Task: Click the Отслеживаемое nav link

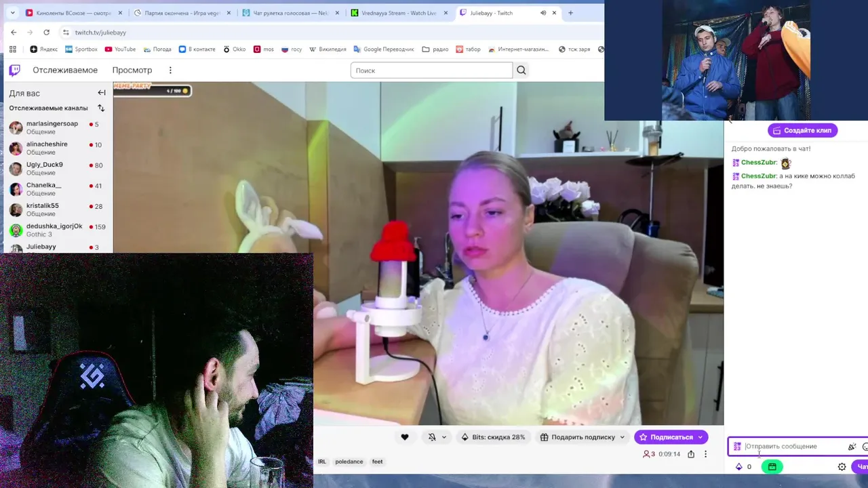Action: point(65,70)
